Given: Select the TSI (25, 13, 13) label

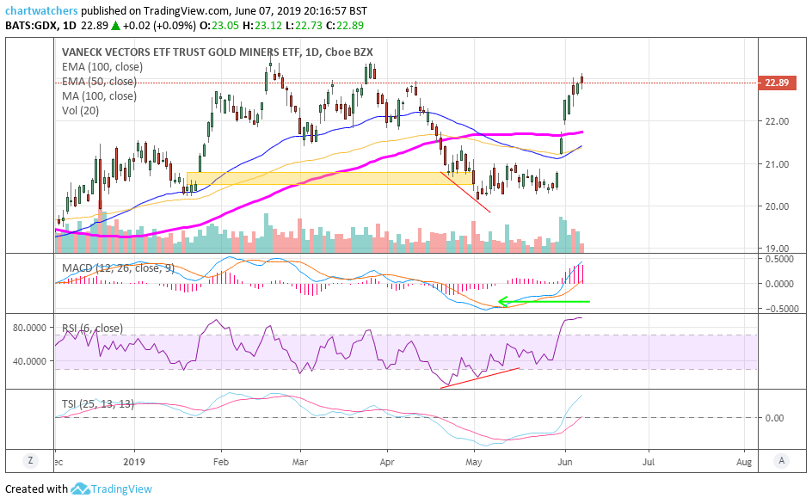Looking at the screenshot, I should tap(98, 403).
